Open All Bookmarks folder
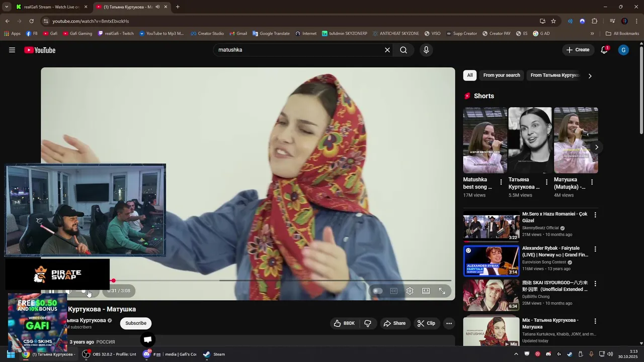644x362 pixels. [622, 34]
